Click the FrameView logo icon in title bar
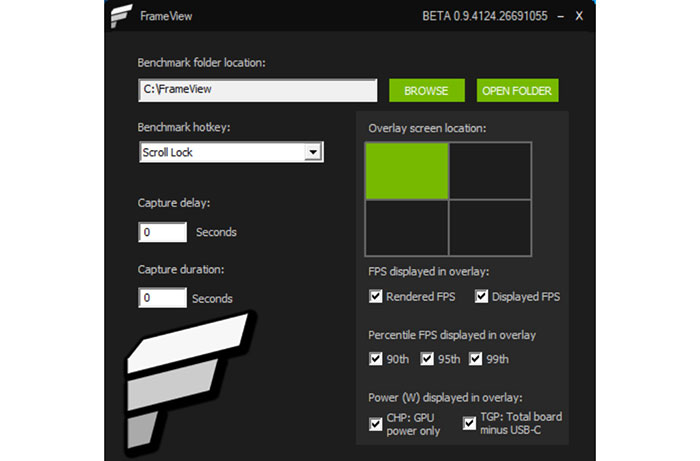This screenshot has height=461, width=700. click(x=121, y=16)
